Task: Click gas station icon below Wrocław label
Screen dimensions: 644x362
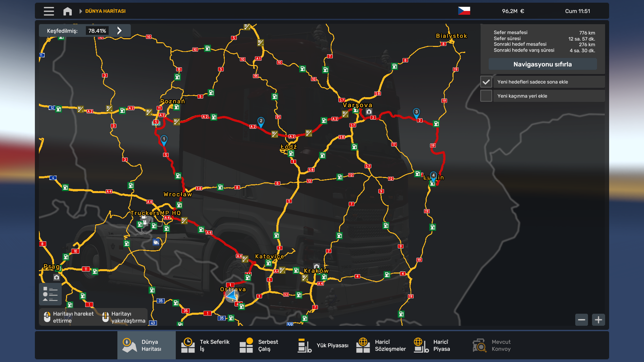Action: pyautogui.click(x=179, y=205)
